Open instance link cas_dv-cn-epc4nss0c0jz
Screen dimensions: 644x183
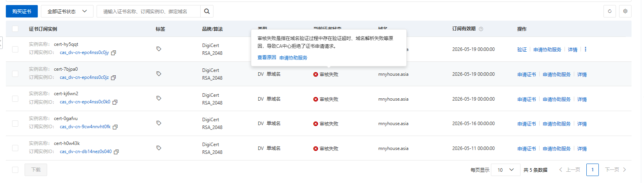[x=84, y=77]
